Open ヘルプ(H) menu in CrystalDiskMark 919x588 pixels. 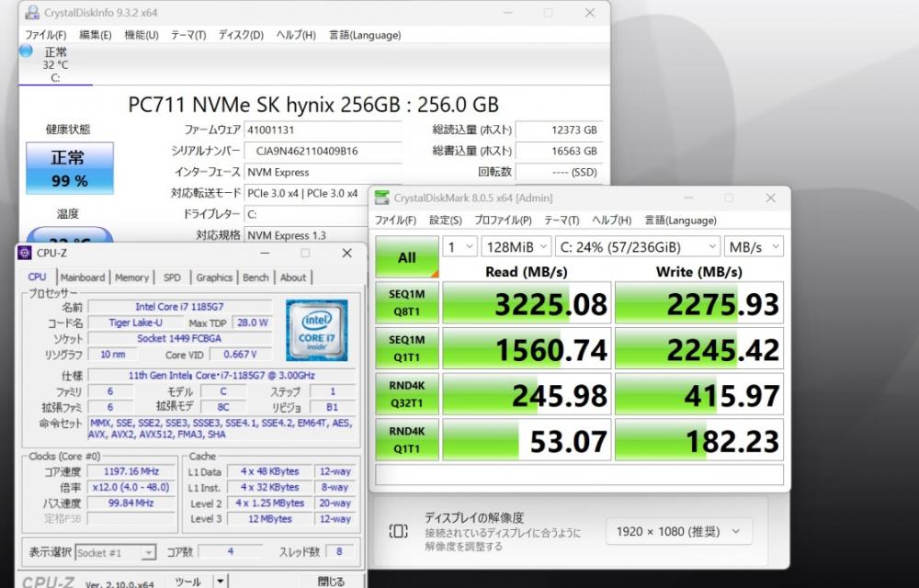click(611, 220)
